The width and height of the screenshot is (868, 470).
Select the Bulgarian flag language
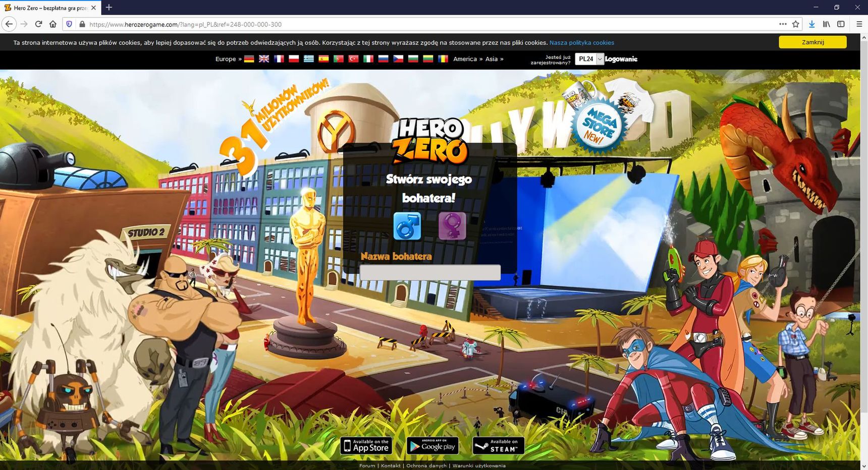click(413, 59)
